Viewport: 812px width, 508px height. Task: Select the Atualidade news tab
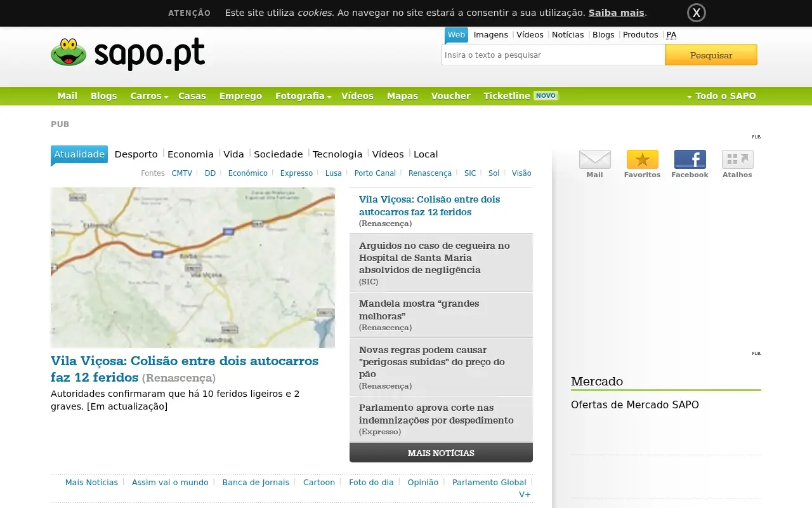pyautogui.click(x=79, y=154)
